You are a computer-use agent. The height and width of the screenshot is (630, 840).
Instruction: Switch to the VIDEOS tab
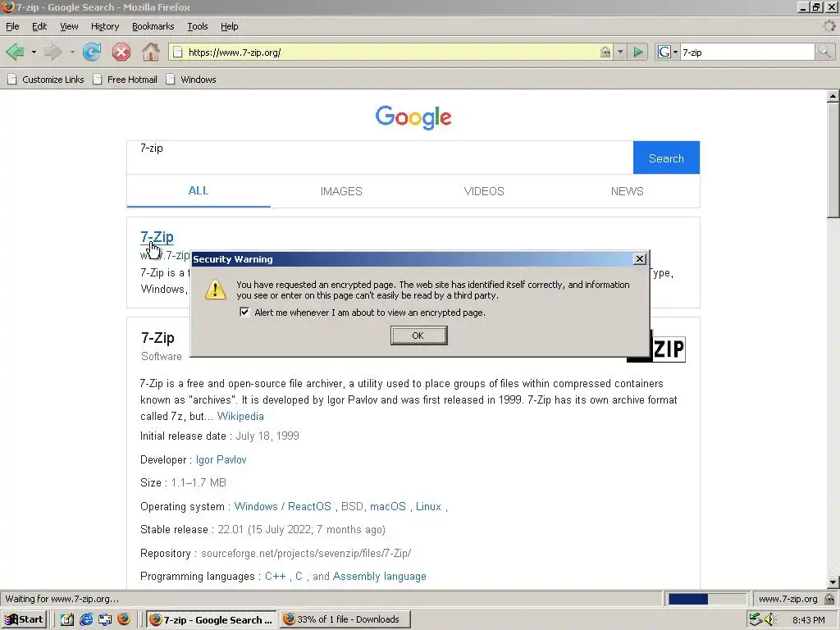[484, 191]
